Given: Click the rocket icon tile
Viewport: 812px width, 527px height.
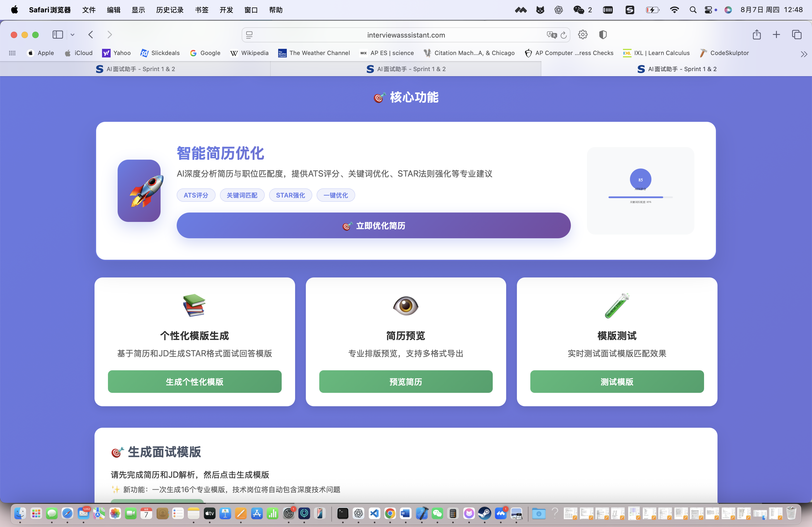Looking at the screenshot, I should (139, 191).
